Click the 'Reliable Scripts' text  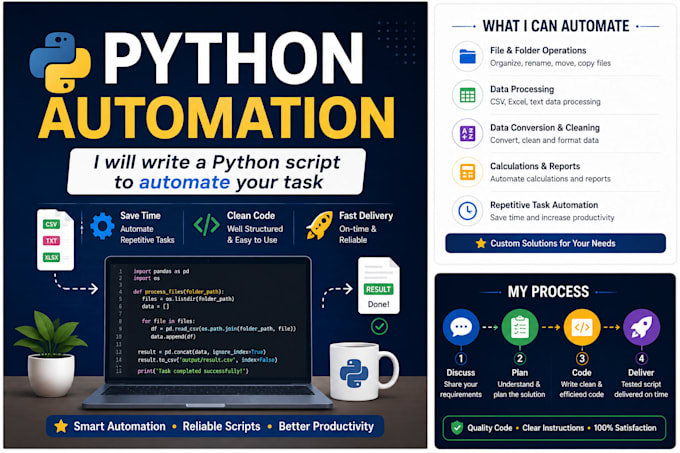221,427
